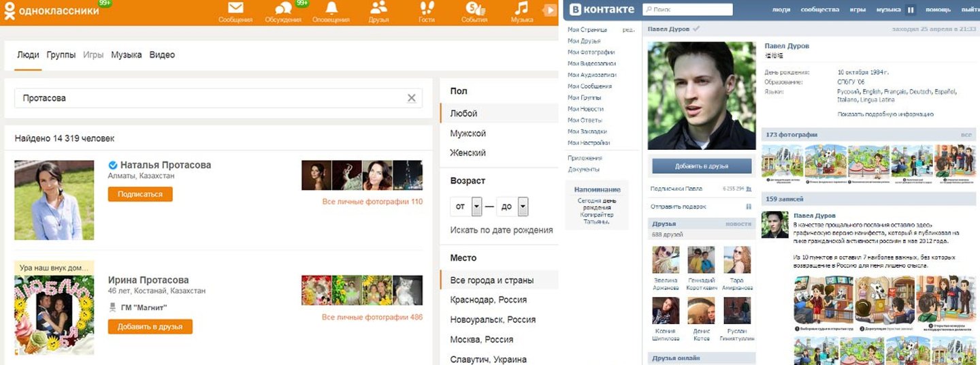Image resolution: width=980 pixels, height=365 pixels.
Task: Open Мои Сообщения in VK sidebar
Action: (590, 86)
